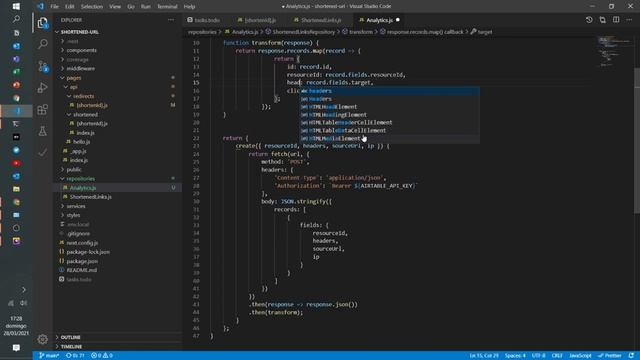
Task: Open the Terminal menu
Action: [x=167, y=7]
